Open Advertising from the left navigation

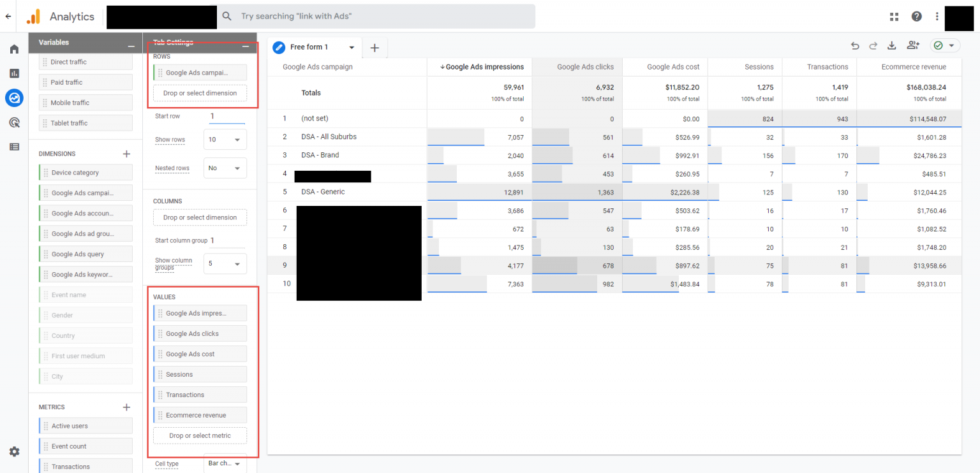pyautogui.click(x=14, y=122)
